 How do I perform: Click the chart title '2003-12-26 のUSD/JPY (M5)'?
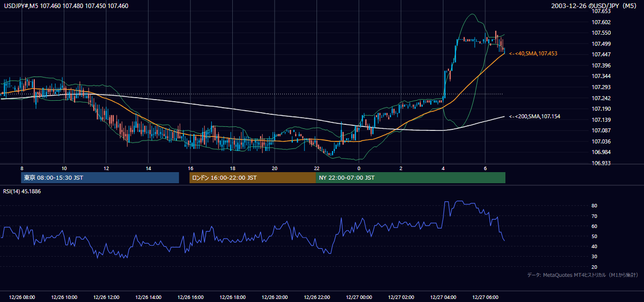pos(595,6)
